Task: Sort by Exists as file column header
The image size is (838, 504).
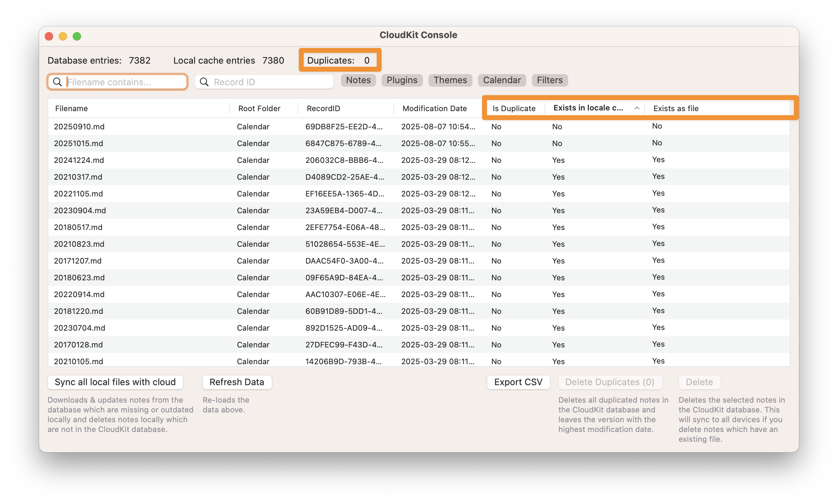Action: tap(717, 108)
